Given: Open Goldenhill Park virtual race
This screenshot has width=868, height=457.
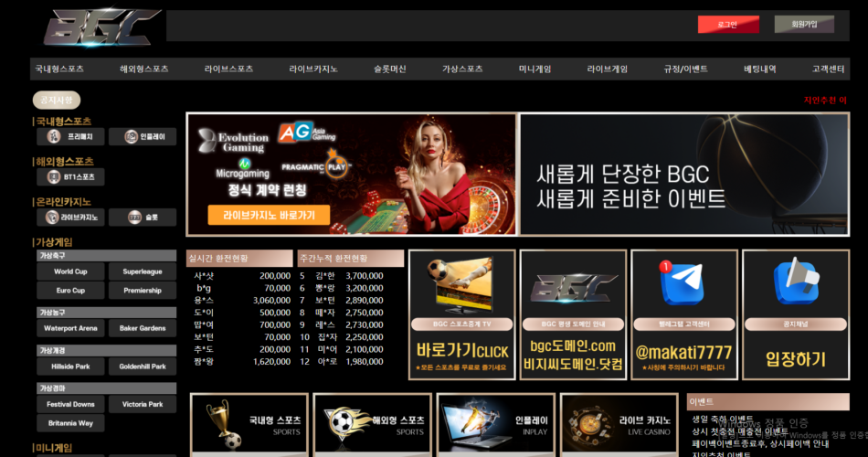Looking at the screenshot, I should click(143, 367).
